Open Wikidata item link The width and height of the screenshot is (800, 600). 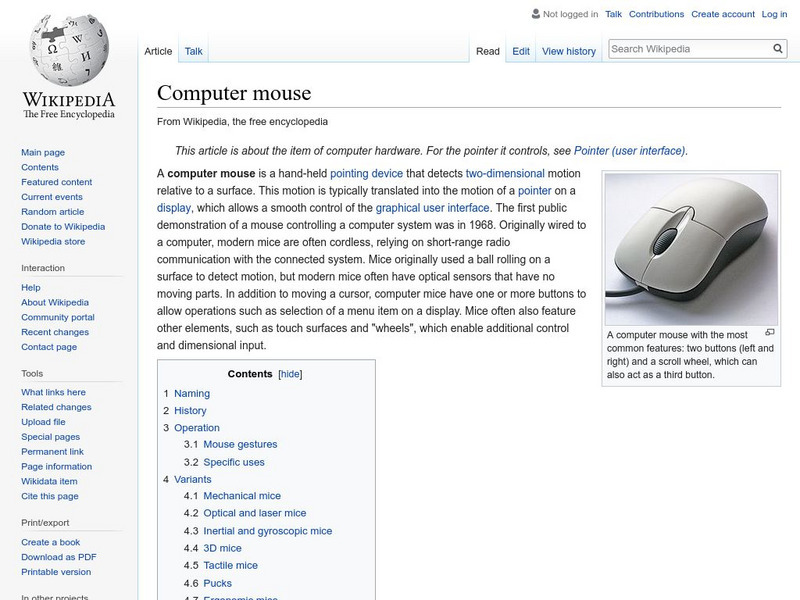point(49,481)
